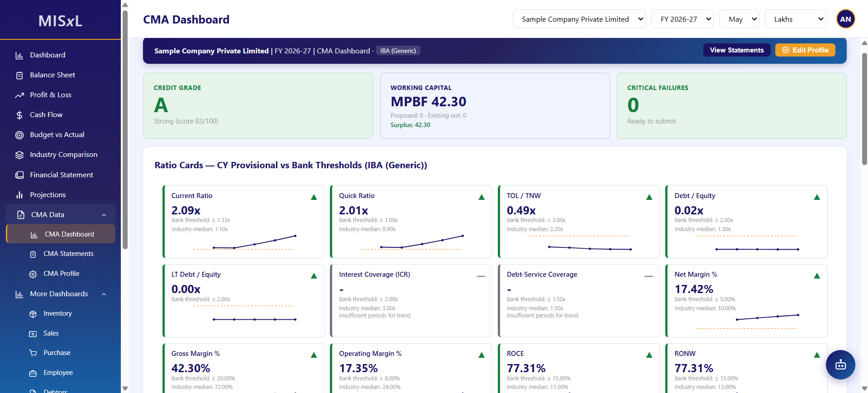This screenshot has height=393, width=868.
Task: Click the Strong (score 83/100) text
Action: [x=186, y=121]
